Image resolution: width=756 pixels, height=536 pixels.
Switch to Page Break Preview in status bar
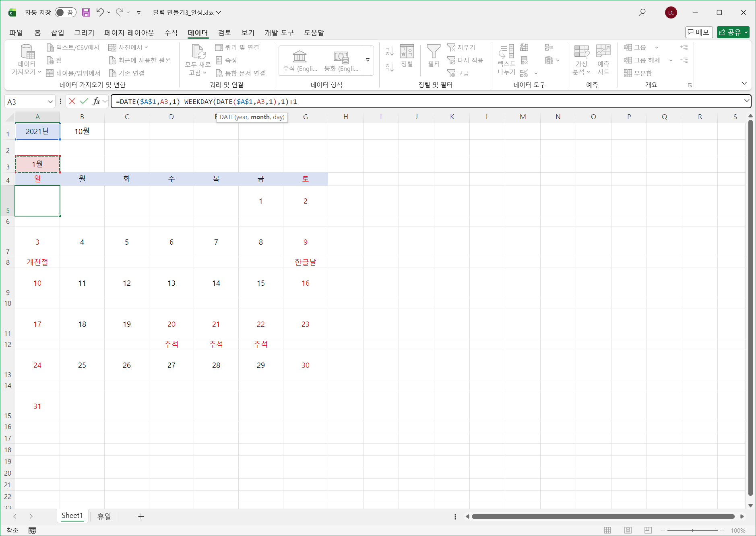(x=648, y=530)
